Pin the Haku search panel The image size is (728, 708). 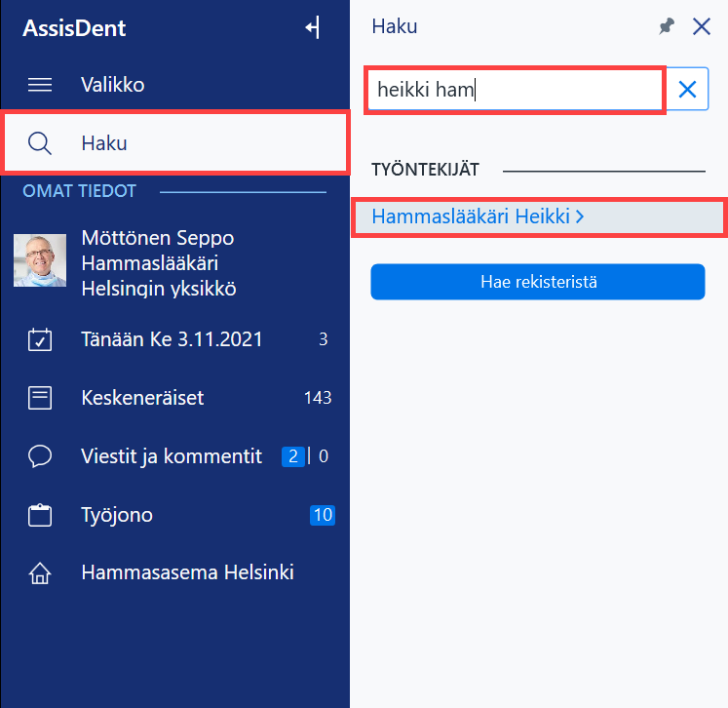click(667, 26)
